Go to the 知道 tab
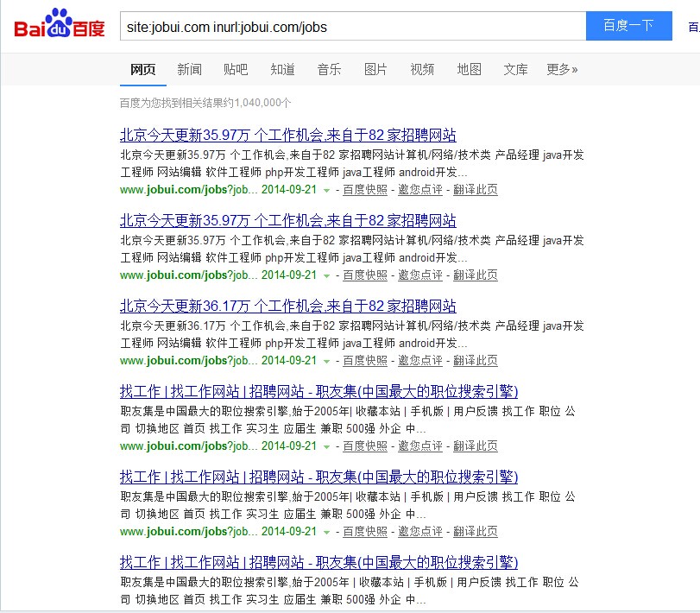The width and height of the screenshot is (700, 613). pyautogui.click(x=282, y=69)
